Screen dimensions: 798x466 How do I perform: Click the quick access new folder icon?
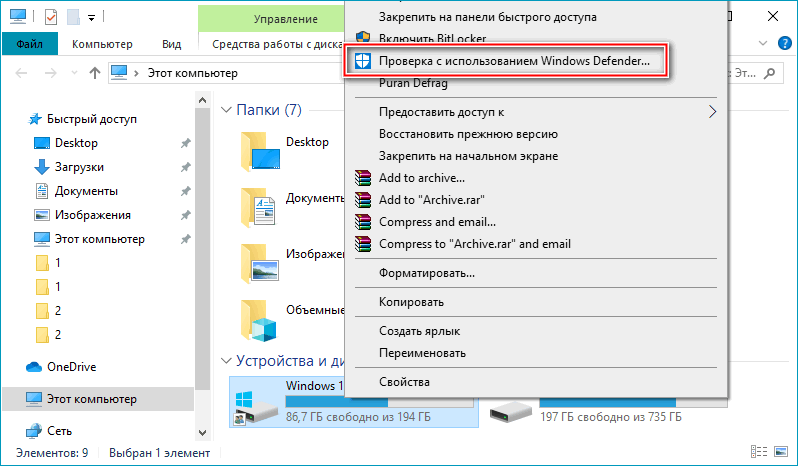tap(73, 17)
